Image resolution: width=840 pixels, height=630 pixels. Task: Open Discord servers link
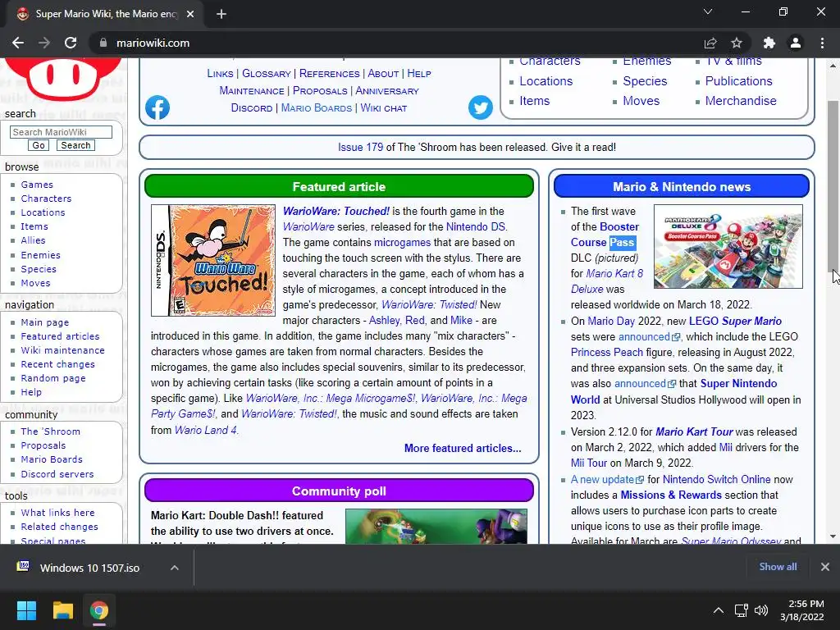coord(57,474)
